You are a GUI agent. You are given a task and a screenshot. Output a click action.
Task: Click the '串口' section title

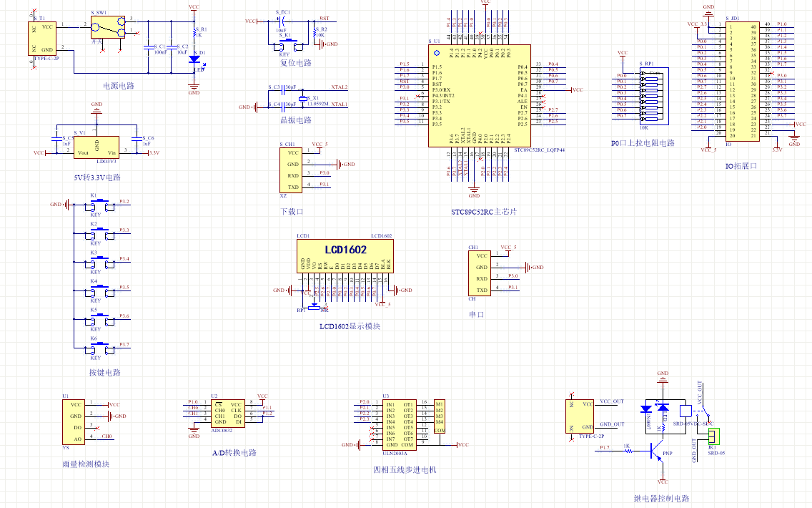click(x=476, y=315)
